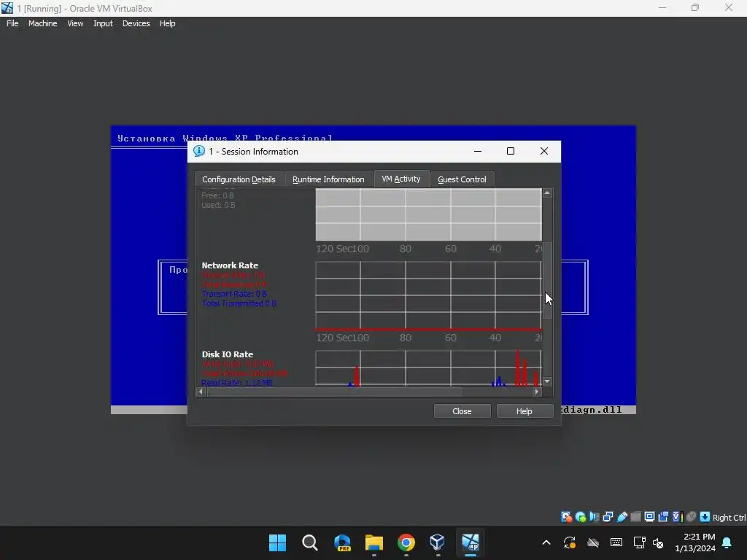Open the Devices menu

tap(136, 23)
